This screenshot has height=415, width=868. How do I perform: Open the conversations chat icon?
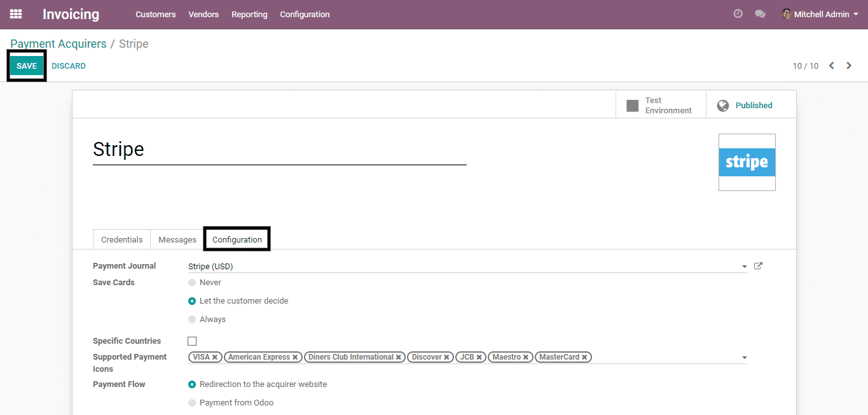pos(760,14)
